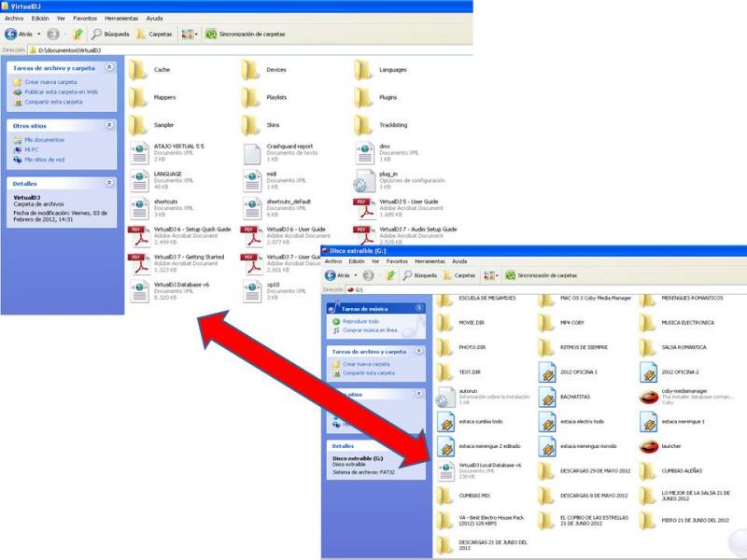Click Sincronización de carpetas in VirtualDJ window
The width and height of the screenshot is (747, 560).
[x=246, y=35]
